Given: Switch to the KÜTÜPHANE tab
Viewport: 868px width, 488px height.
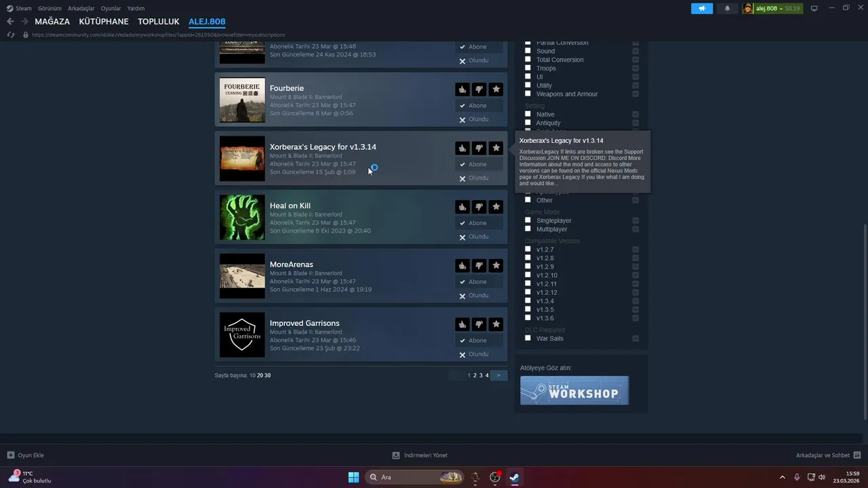Looking at the screenshot, I should [x=104, y=22].
